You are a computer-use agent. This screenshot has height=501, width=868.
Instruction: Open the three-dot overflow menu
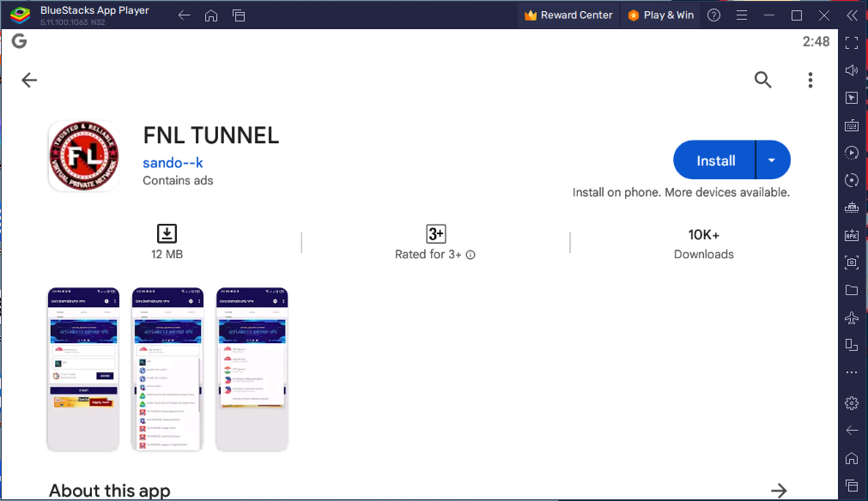pyautogui.click(x=810, y=80)
